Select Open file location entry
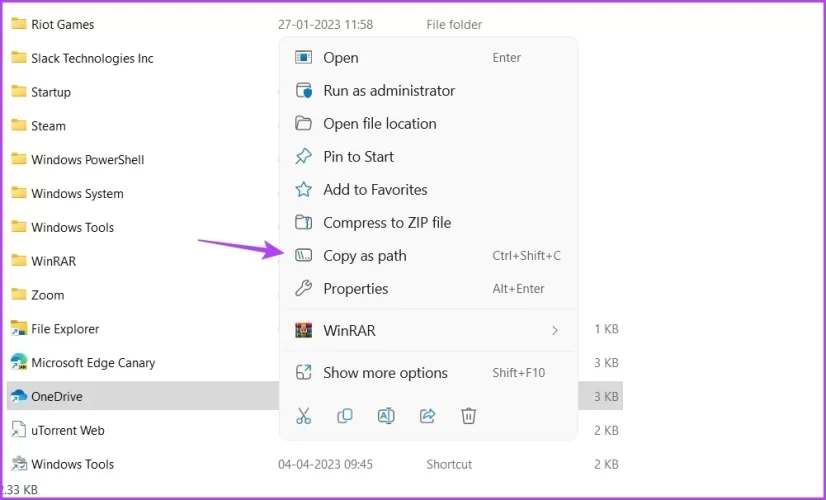This screenshot has width=826, height=500. (x=379, y=124)
